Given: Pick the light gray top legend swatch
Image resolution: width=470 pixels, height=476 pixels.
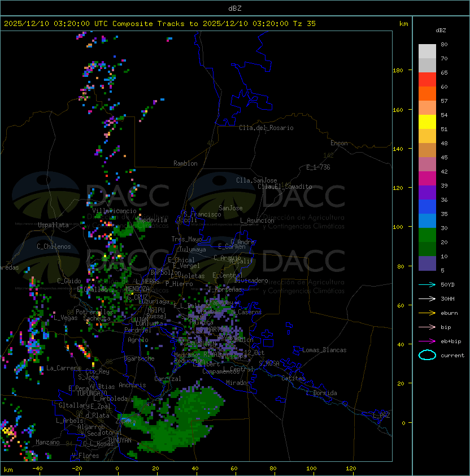Looking at the screenshot, I should (x=427, y=51).
